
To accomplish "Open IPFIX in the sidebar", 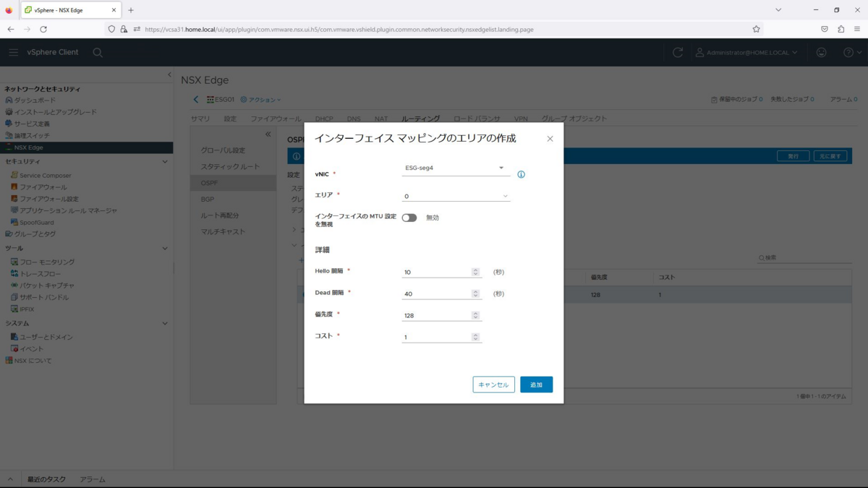I will pyautogui.click(x=26, y=309).
